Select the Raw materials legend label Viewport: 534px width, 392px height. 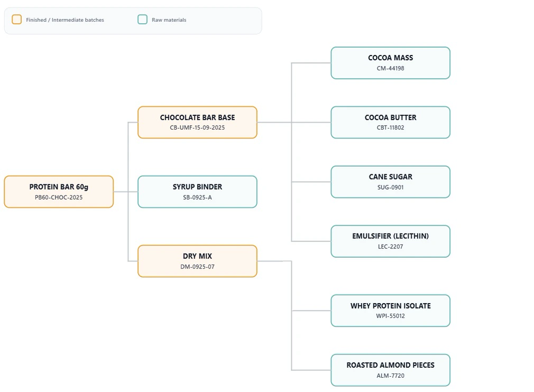pyautogui.click(x=168, y=20)
